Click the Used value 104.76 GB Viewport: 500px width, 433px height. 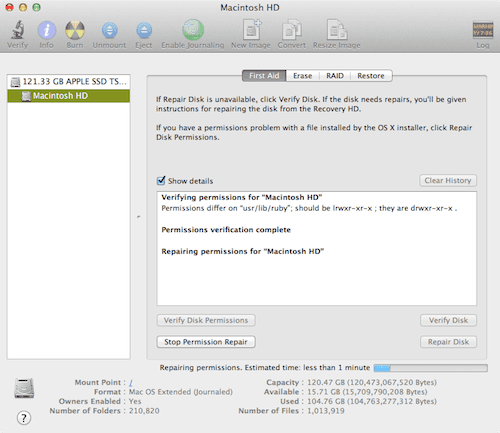tap(372, 401)
